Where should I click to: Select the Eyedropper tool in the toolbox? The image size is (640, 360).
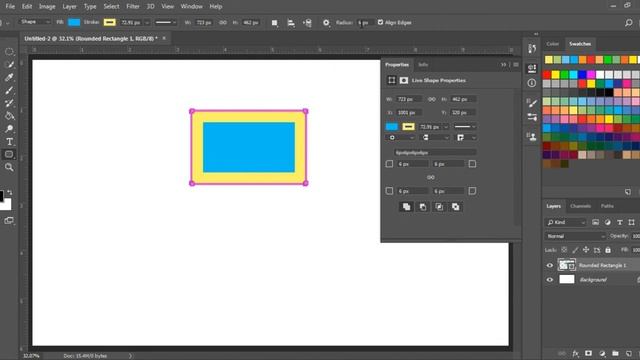(9, 78)
